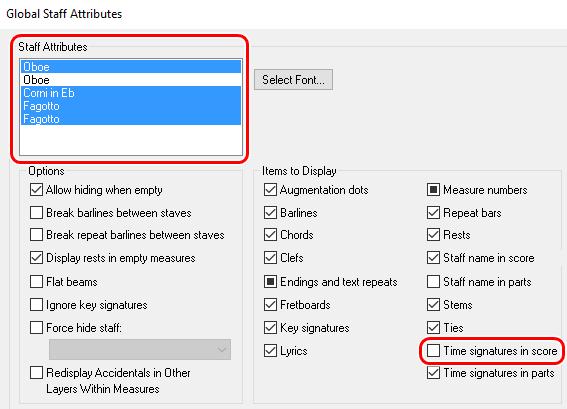Uncheck Time signatures in parts
This screenshot has width=567, height=409.
coord(433,372)
